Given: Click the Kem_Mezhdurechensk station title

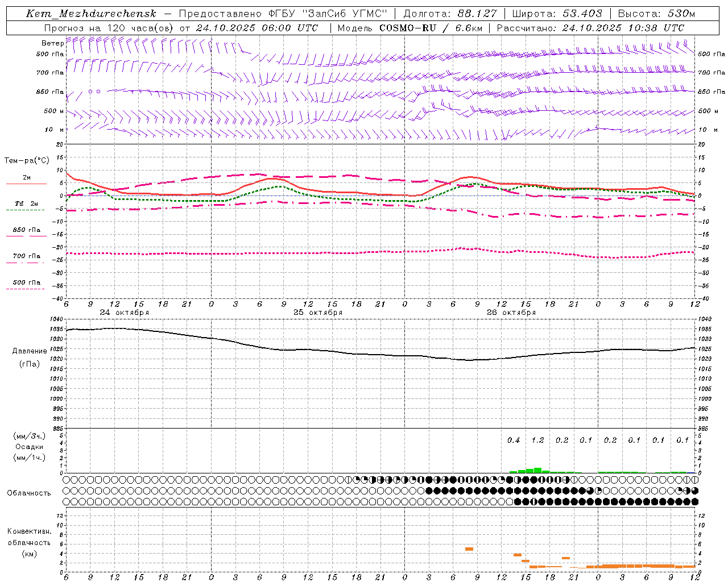Looking at the screenshot, I should 91,14.
